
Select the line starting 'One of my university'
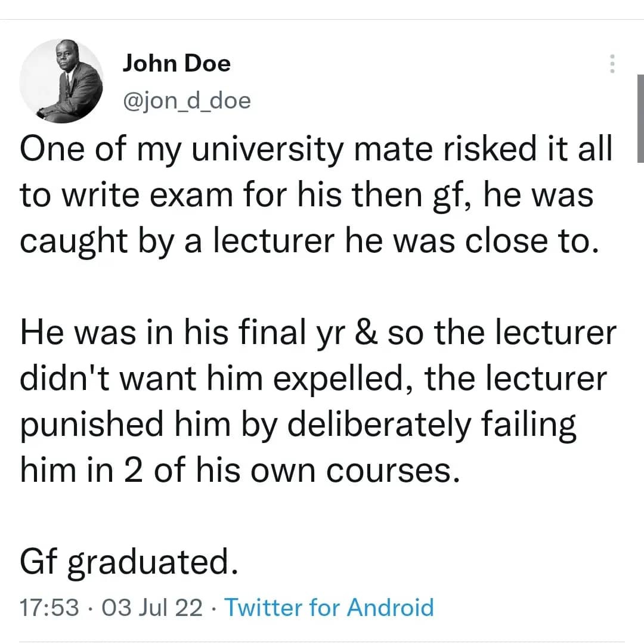tap(316, 149)
